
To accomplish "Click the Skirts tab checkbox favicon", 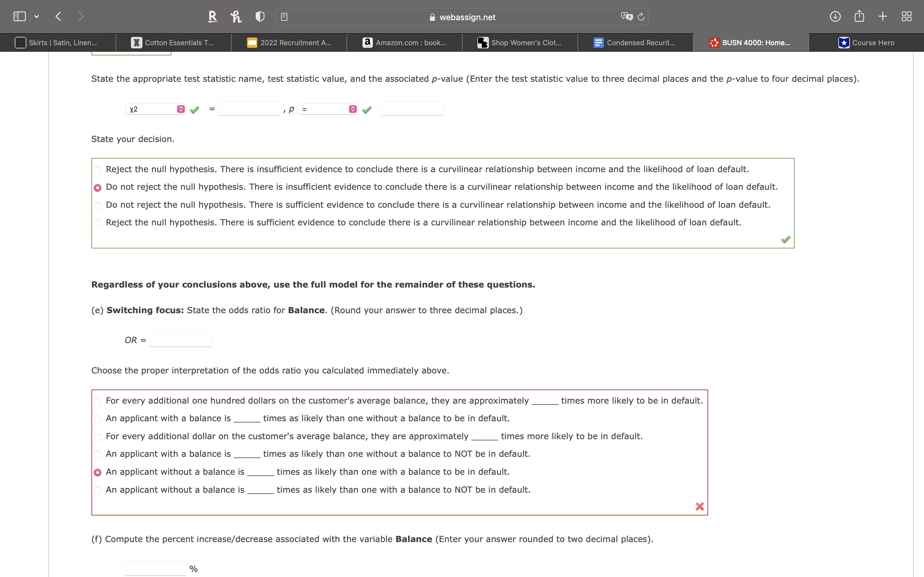I will 20,42.
